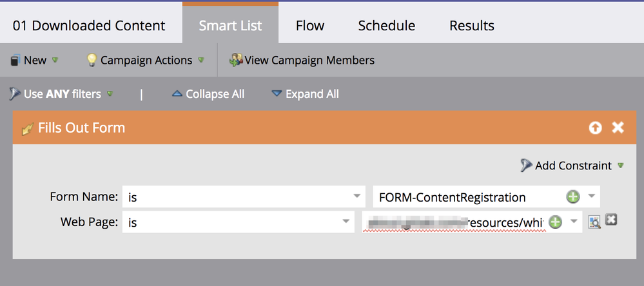Image resolution: width=644 pixels, height=286 pixels.
Task: Click the Add Constraint funnel icon
Action: [527, 166]
